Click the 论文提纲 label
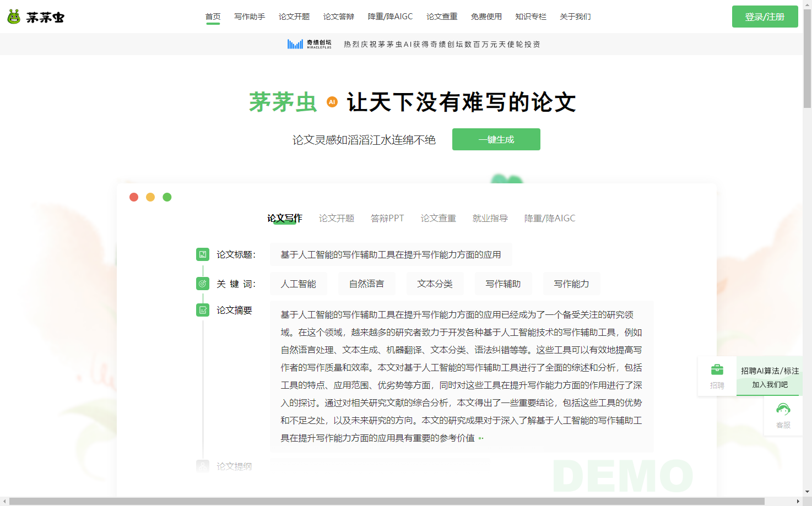812x506 pixels. coord(234,466)
